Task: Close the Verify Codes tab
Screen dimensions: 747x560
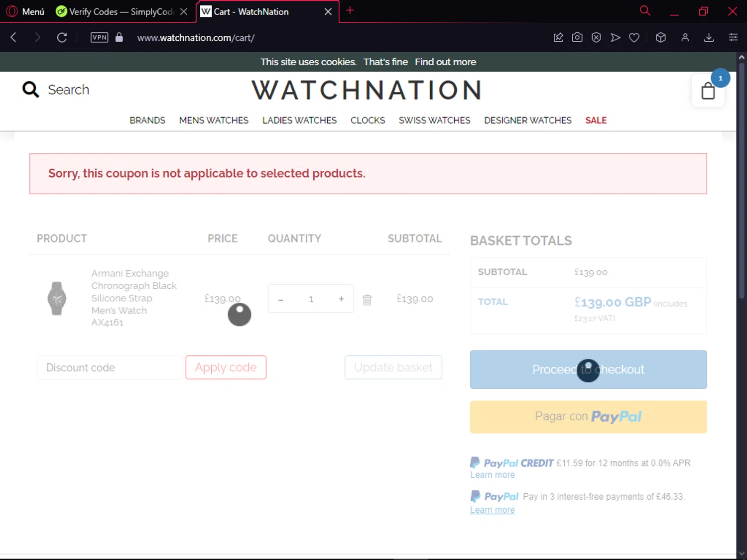Action: [x=184, y=11]
